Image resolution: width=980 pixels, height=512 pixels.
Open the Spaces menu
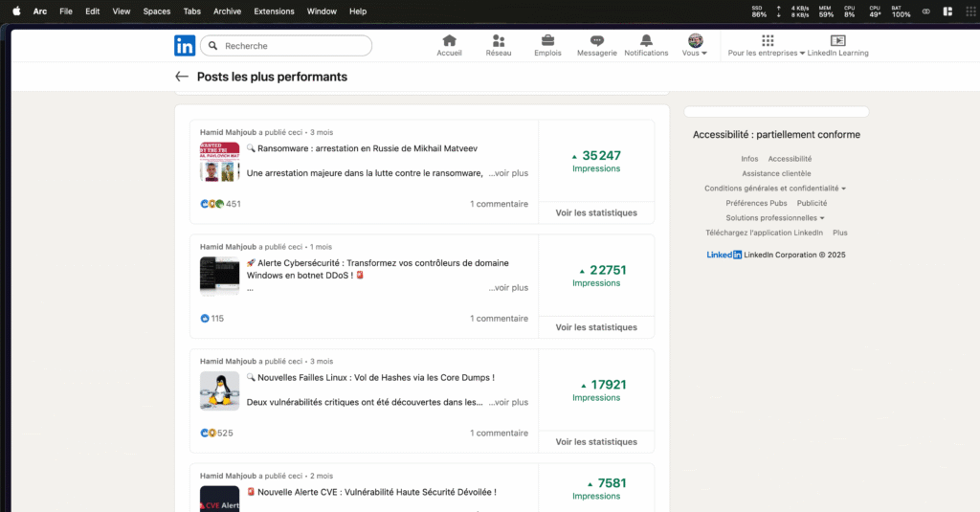[157, 11]
